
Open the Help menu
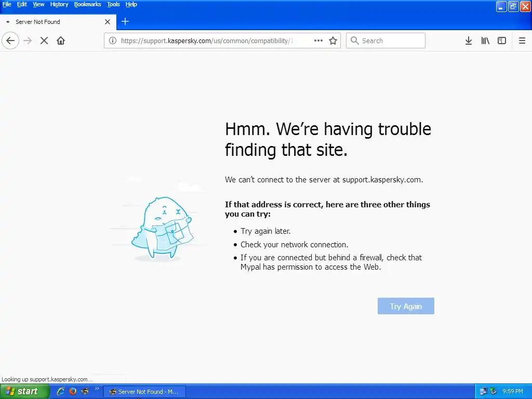pyautogui.click(x=131, y=4)
